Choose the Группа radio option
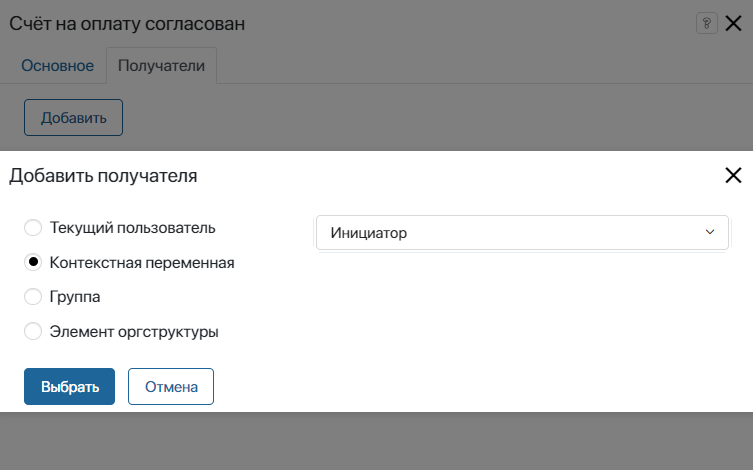This screenshot has height=470, width=753. [33, 297]
